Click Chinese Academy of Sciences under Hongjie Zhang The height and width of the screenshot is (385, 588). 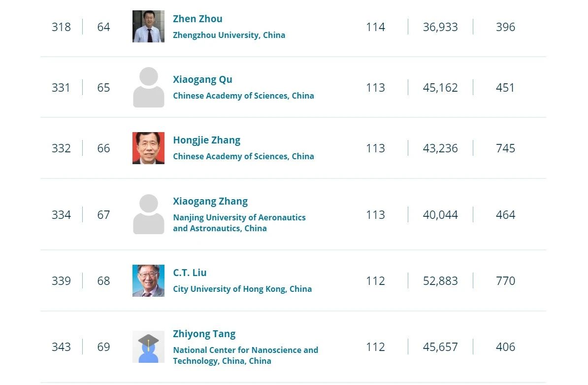coord(243,156)
